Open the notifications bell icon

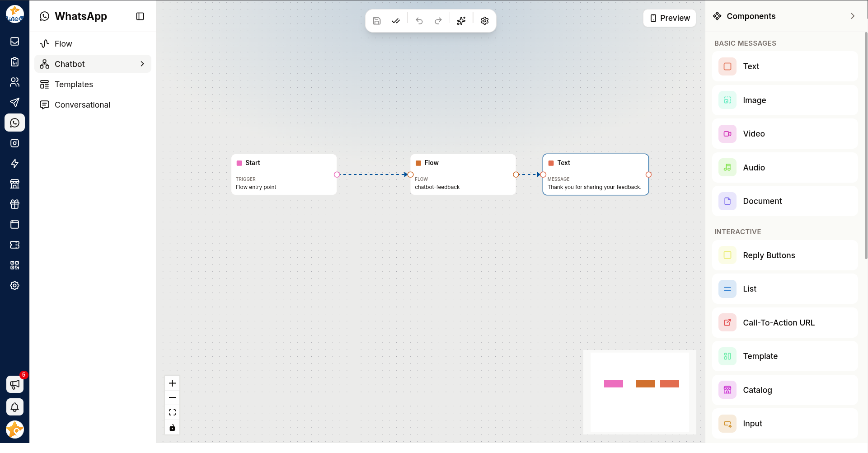(15, 407)
